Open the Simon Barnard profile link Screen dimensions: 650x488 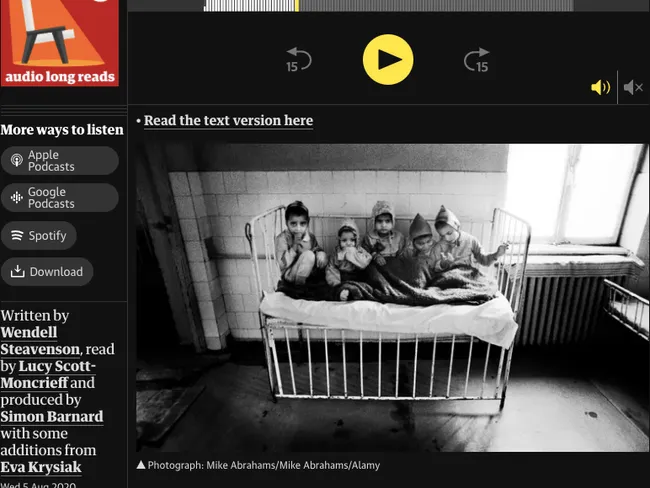pyautogui.click(x=51, y=417)
